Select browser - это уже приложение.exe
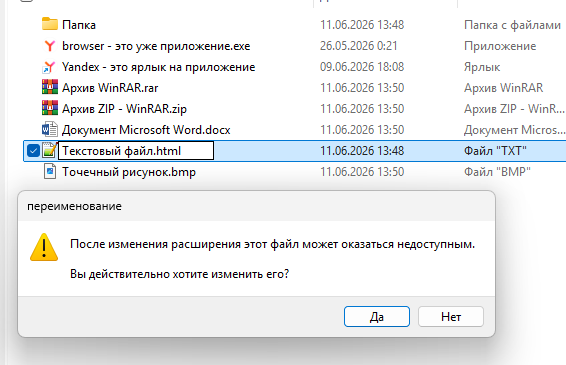 pos(156,46)
